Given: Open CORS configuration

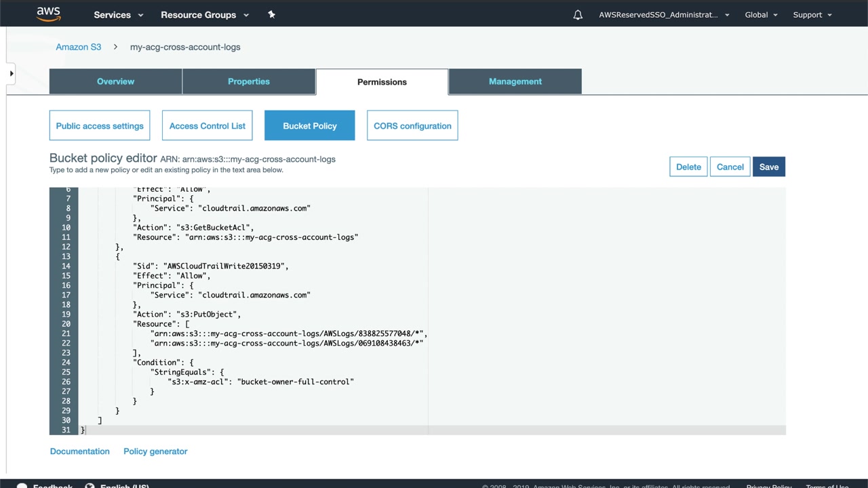Looking at the screenshot, I should [412, 125].
